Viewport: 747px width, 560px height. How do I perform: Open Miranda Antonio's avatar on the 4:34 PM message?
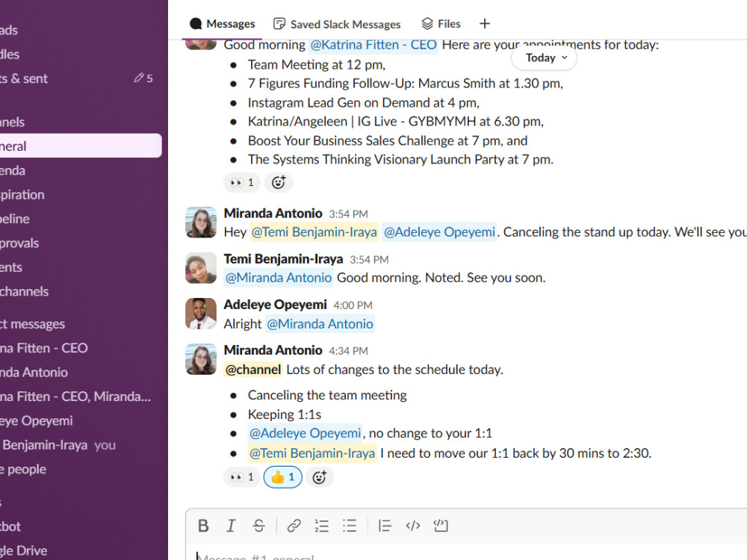(200, 360)
